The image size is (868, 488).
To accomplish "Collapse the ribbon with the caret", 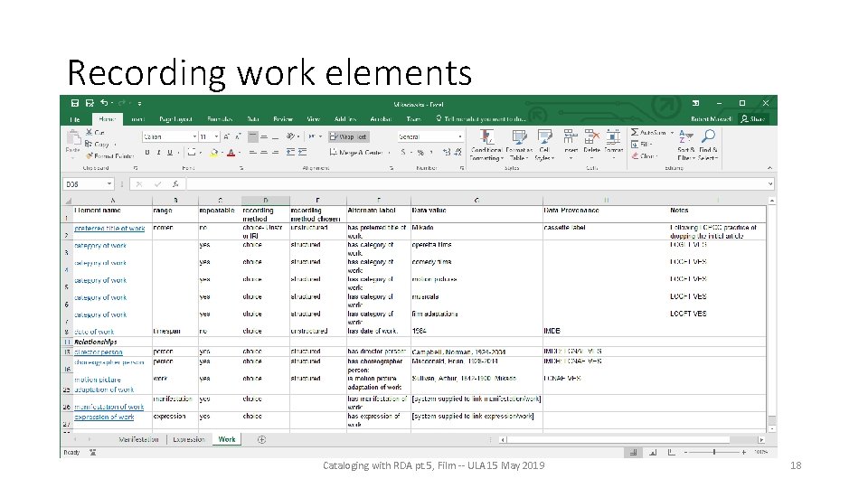I will point(769,168).
